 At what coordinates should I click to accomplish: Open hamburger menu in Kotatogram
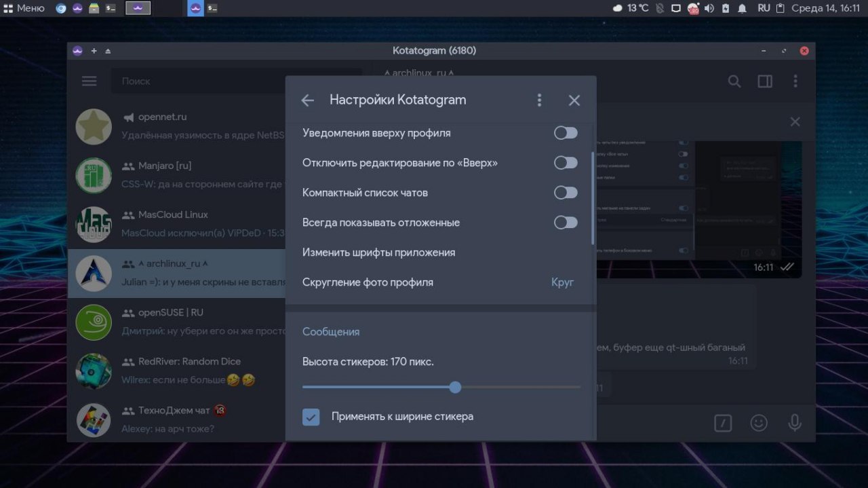90,81
